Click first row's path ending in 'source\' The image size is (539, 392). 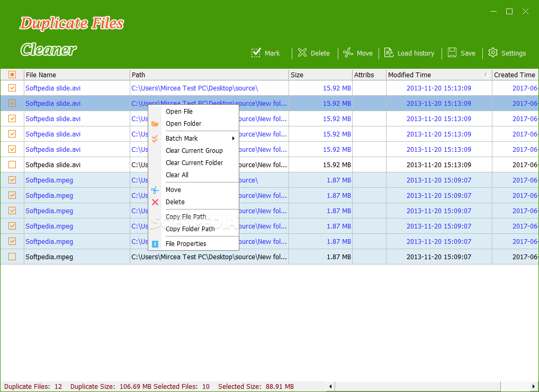tap(194, 88)
